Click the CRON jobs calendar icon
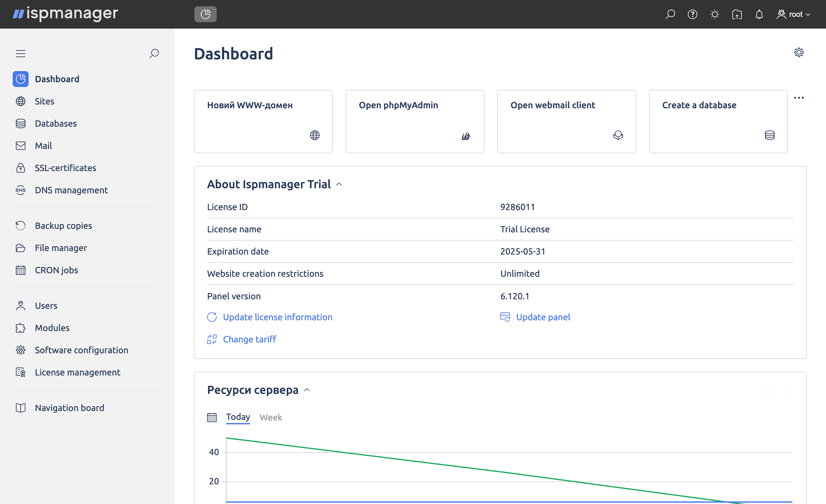 pyautogui.click(x=20, y=270)
